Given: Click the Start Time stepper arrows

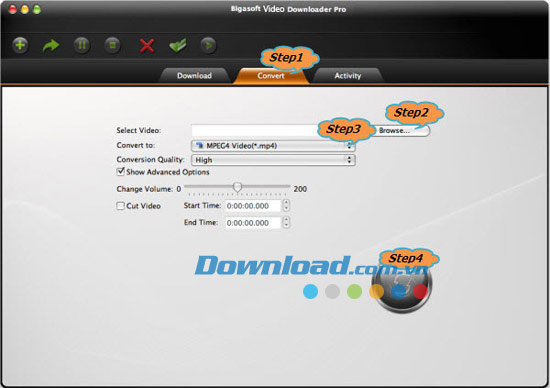Looking at the screenshot, I should [x=286, y=206].
